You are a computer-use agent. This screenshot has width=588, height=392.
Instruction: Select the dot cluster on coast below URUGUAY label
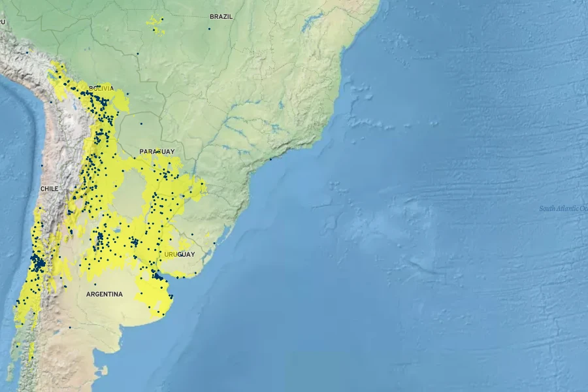click(158, 276)
